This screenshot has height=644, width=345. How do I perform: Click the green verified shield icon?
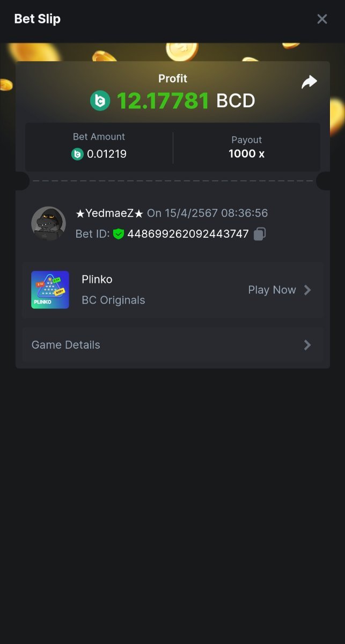click(x=119, y=234)
